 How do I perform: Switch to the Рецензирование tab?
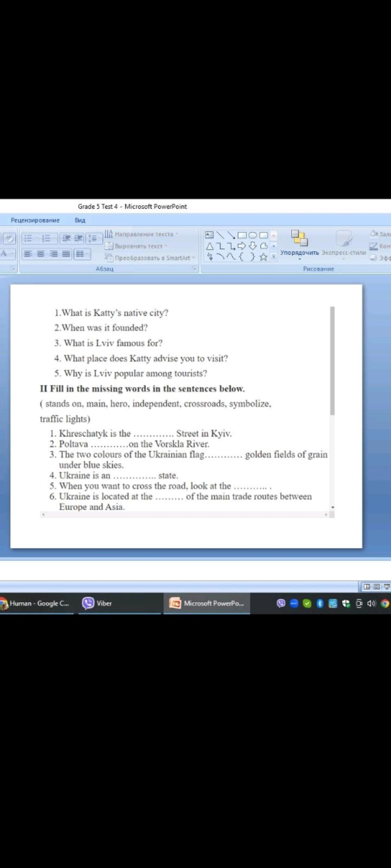[x=35, y=220]
